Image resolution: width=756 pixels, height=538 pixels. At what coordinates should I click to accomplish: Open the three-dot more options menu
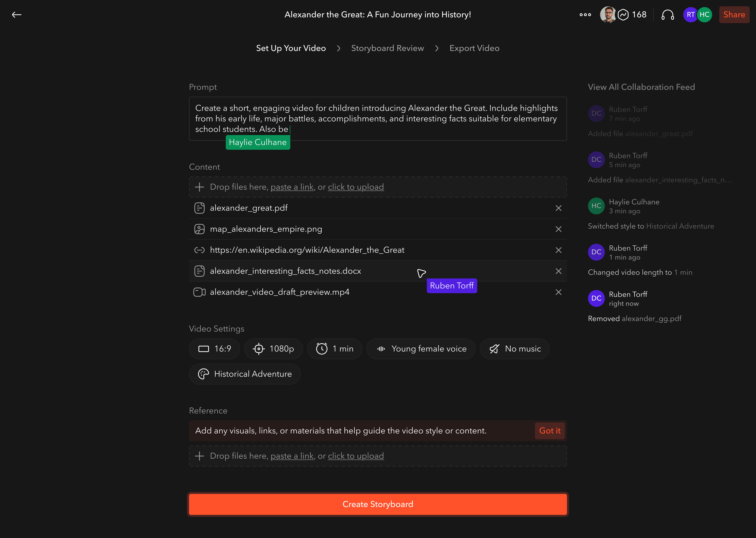(x=585, y=15)
